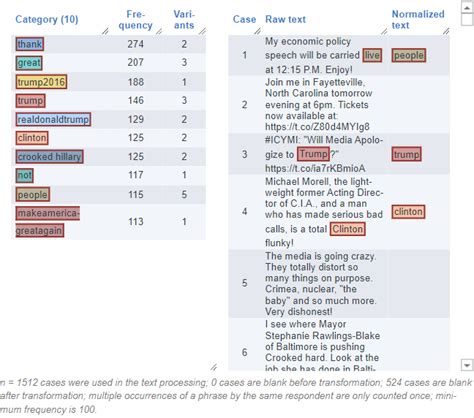Click the Frequency column resize handle
The height and width of the screenshot is (418, 474).
pyautogui.click(x=159, y=31)
